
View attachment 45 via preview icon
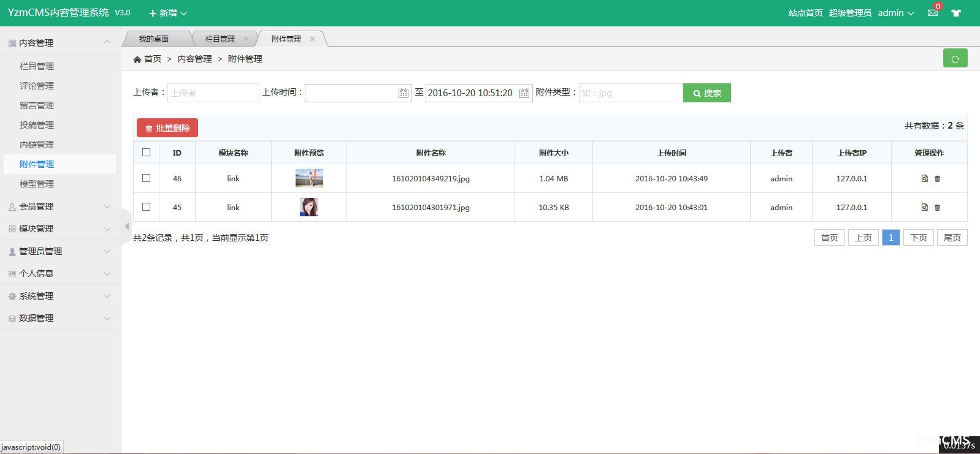click(924, 207)
